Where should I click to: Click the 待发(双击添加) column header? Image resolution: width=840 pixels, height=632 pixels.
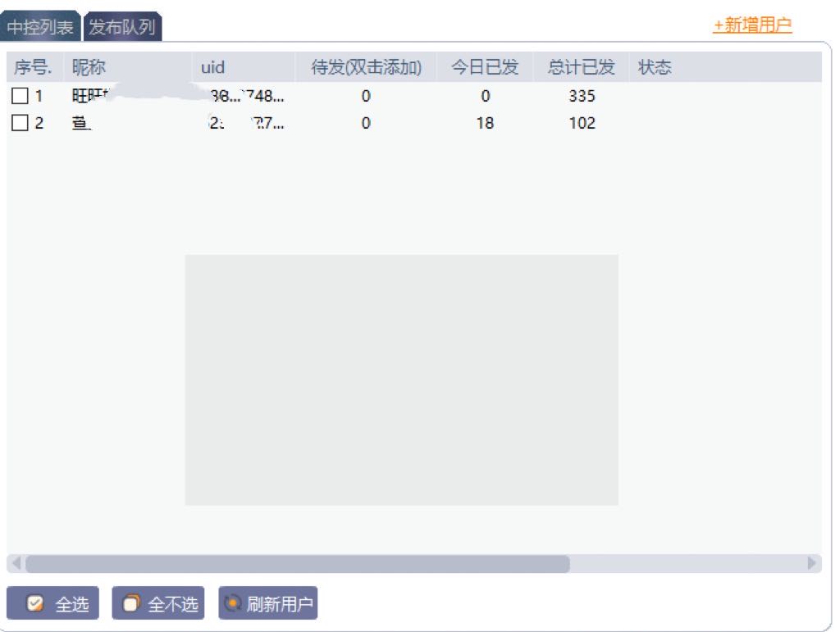point(366,67)
